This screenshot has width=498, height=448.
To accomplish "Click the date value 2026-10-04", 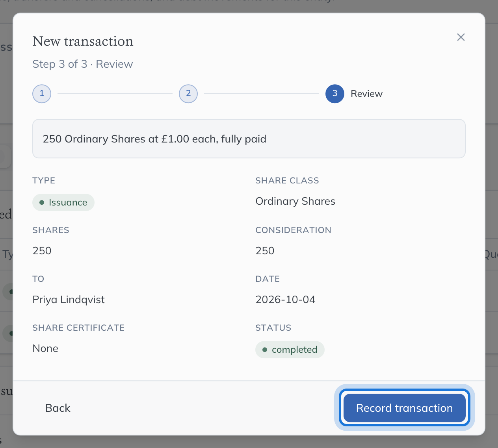I will click(x=286, y=300).
